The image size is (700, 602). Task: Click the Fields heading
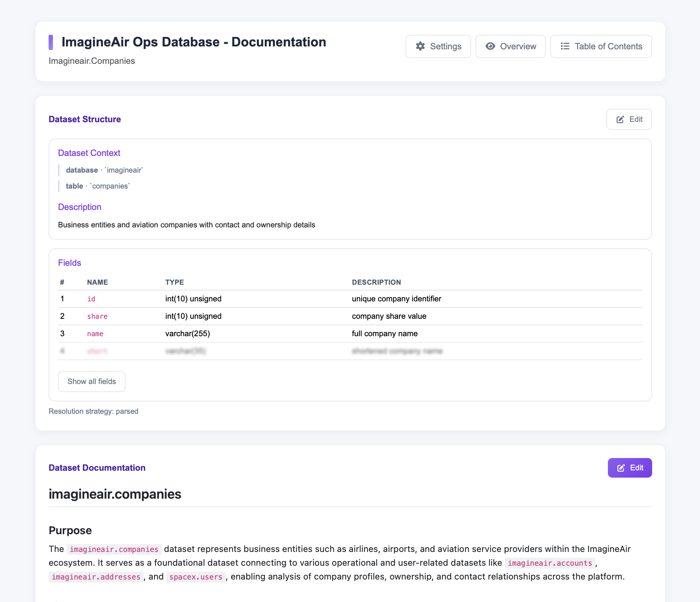coord(70,263)
